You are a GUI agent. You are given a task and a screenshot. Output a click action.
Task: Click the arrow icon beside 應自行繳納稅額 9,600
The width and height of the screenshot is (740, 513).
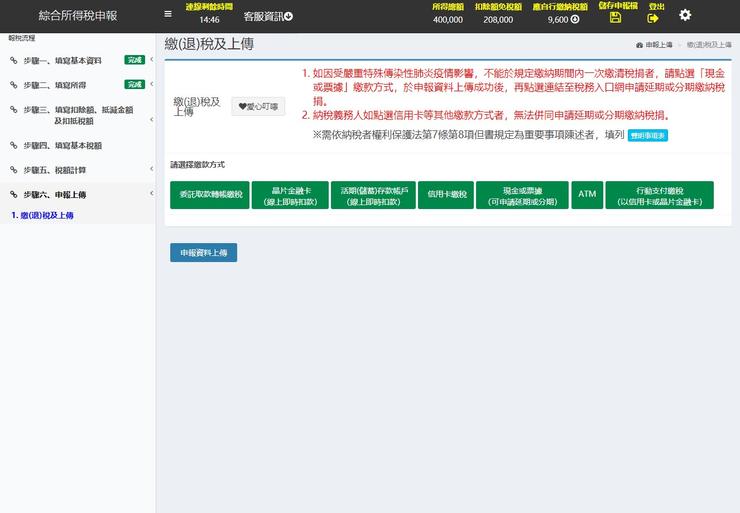(575, 19)
